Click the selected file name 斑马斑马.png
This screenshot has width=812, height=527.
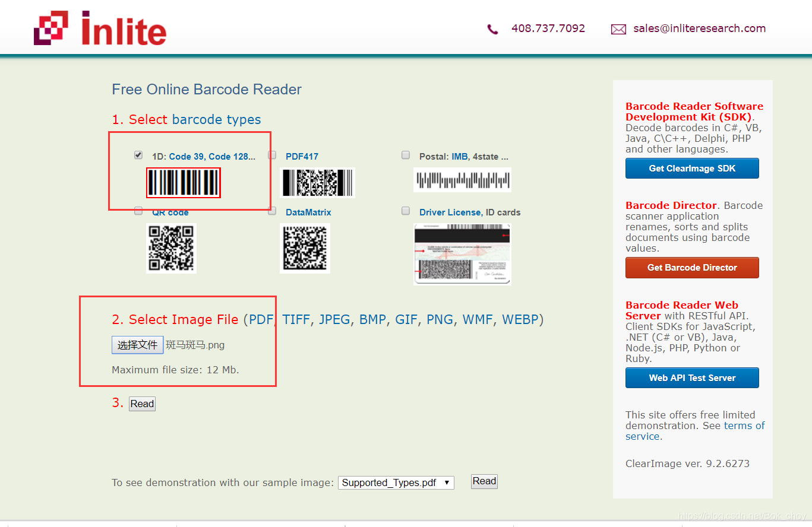pyautogui.click(x=195, y=345)
